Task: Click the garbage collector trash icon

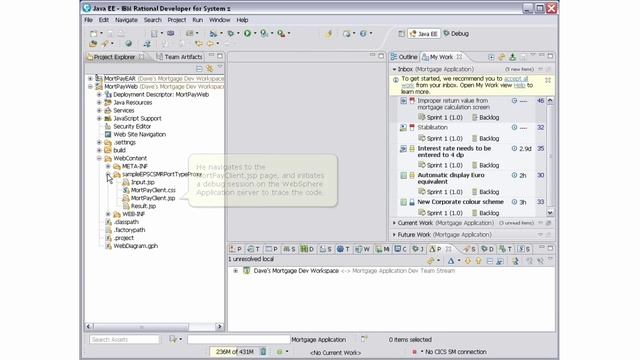Action: click(263, 351)
